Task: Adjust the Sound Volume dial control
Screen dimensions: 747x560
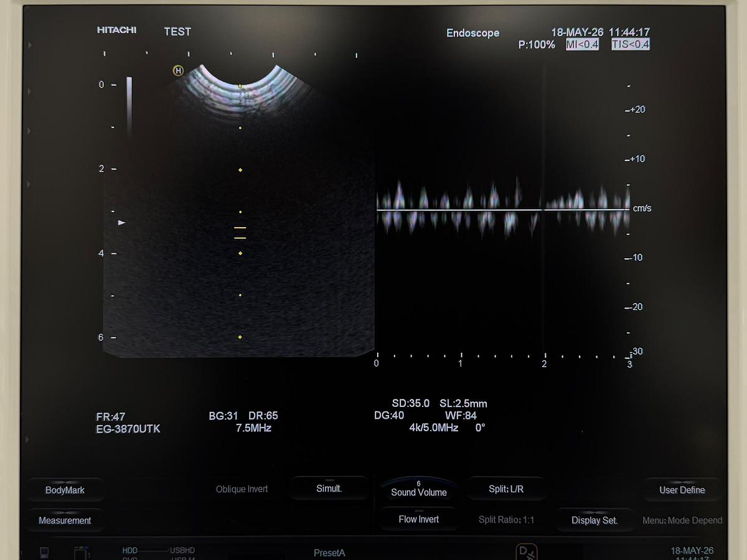Action: (x=419, y=488)
